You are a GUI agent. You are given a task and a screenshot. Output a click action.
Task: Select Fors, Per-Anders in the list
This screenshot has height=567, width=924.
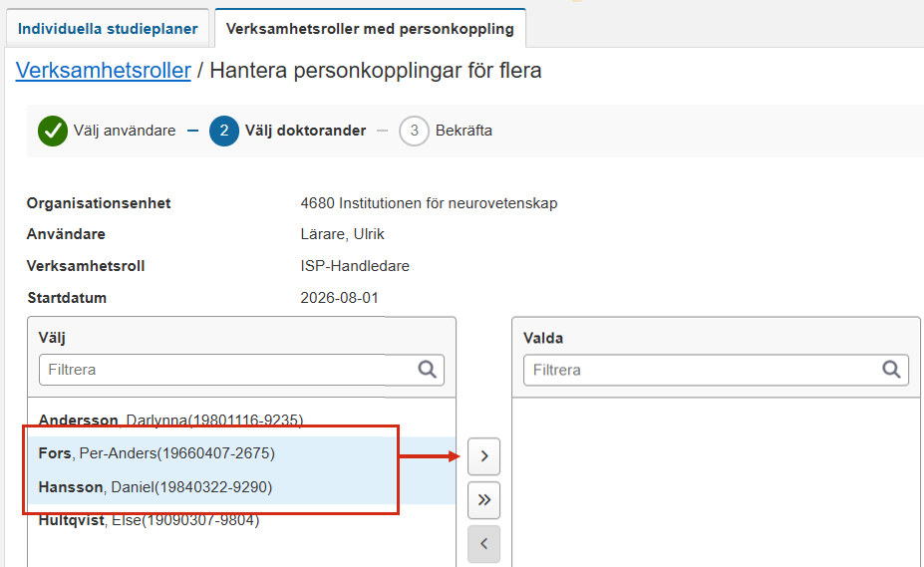click(241, 453)
